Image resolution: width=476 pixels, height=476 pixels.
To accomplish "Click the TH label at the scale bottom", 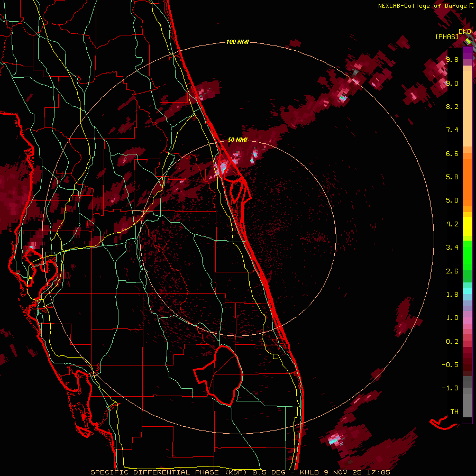I will click(454, 412).
